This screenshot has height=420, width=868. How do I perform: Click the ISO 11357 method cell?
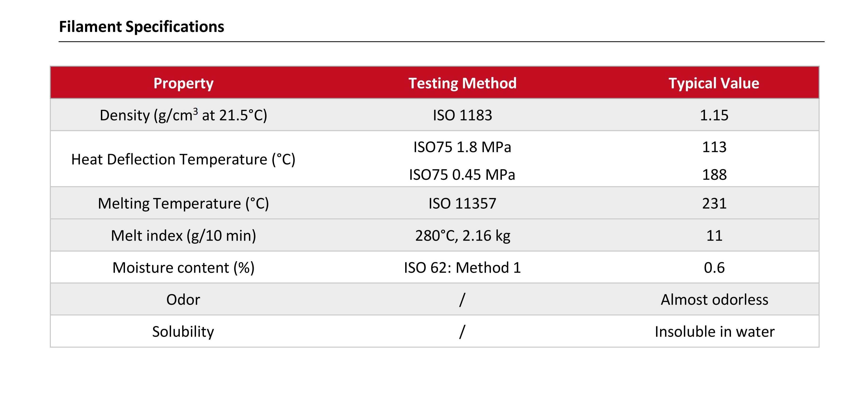(462, 203)
